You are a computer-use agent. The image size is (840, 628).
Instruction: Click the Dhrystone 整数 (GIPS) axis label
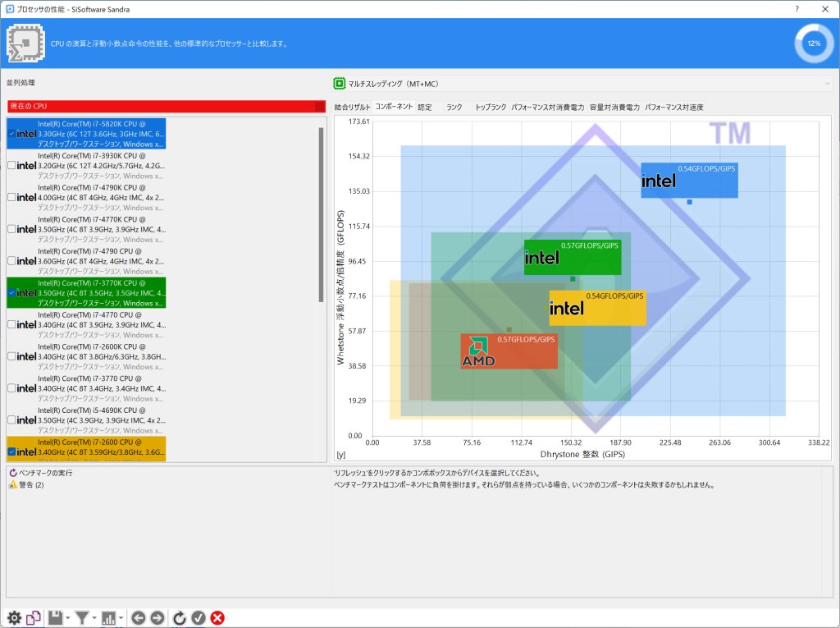[582, 454]
